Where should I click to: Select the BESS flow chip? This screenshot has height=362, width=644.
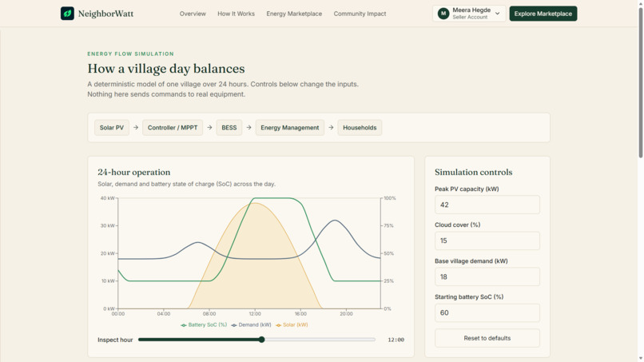(229, 128)
